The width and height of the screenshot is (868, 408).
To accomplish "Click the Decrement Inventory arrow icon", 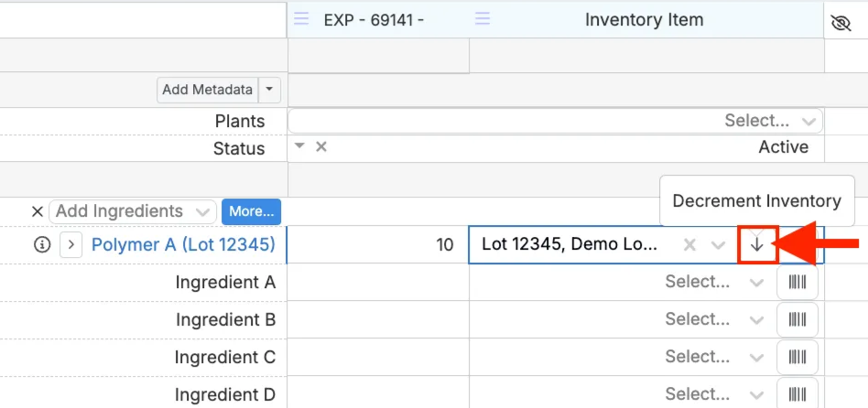I will [756, 245].
